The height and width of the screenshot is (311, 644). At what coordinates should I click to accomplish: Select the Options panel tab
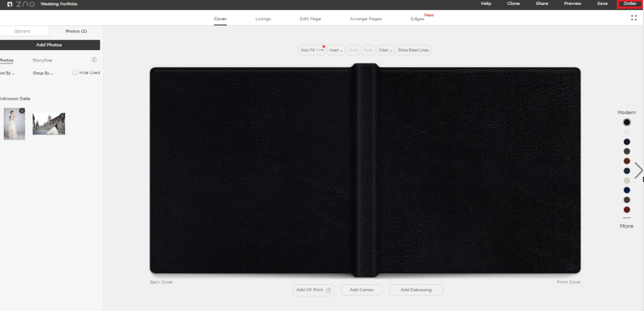coord(22,31)
